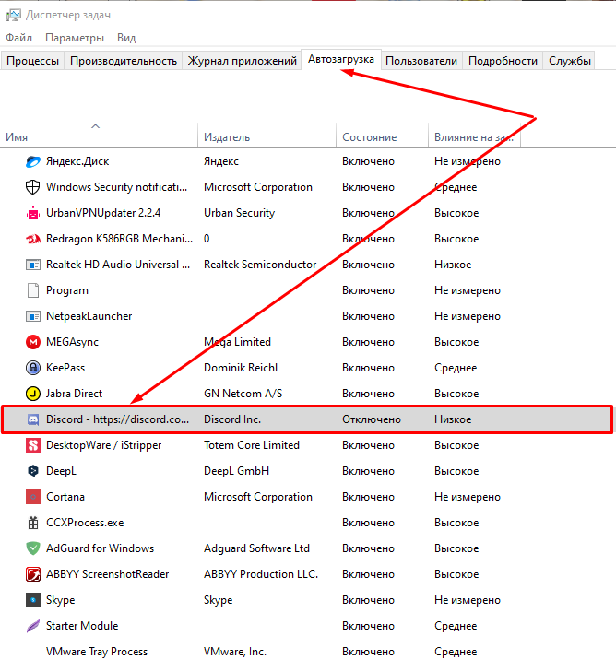The height and width of the screenshot is (672, 616).
Task: Click the red Cortana icon
Action: click(33, 497)
